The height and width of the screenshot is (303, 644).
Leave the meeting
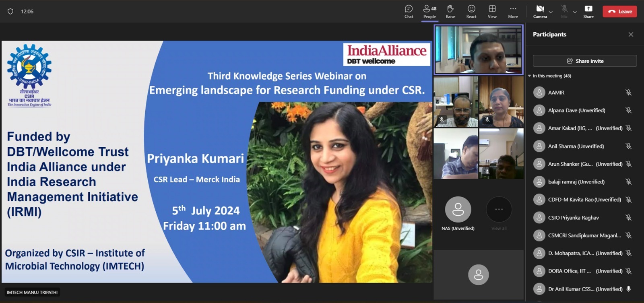[x=619, y=11]
